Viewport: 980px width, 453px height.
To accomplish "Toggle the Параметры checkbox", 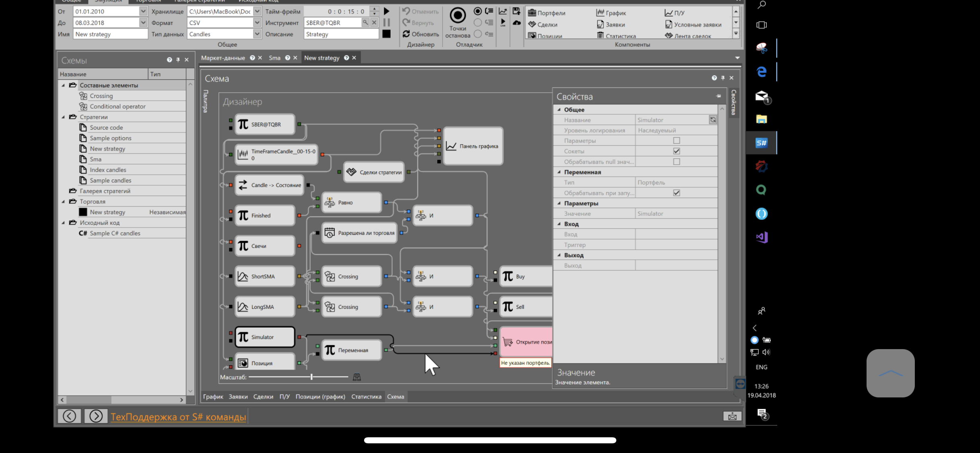I will tap(677, 141).
